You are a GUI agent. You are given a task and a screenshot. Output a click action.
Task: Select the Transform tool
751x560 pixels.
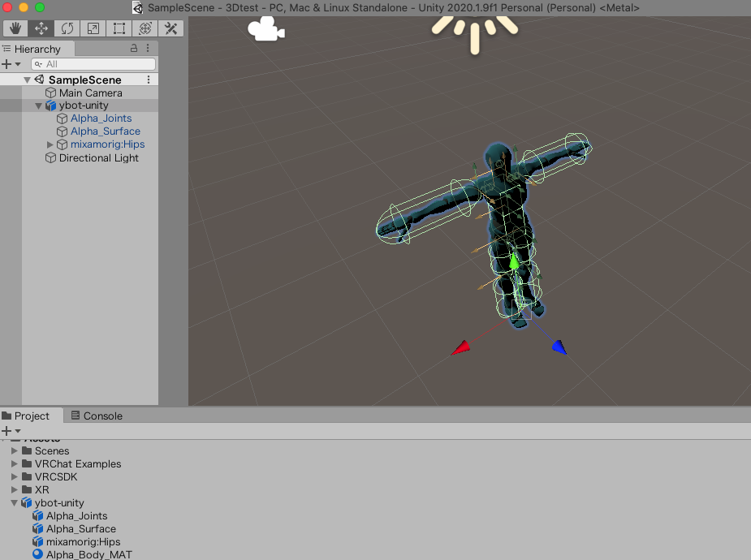point(145,28)
